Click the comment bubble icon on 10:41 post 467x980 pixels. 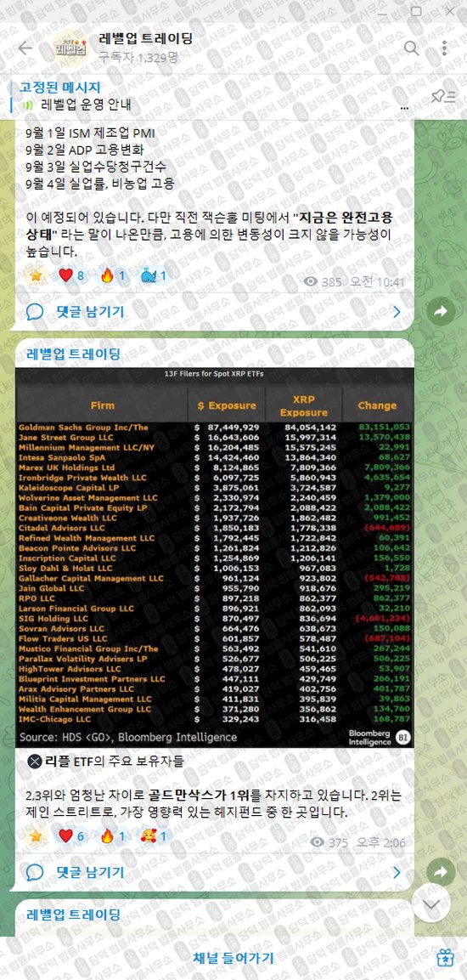point(35,311)
